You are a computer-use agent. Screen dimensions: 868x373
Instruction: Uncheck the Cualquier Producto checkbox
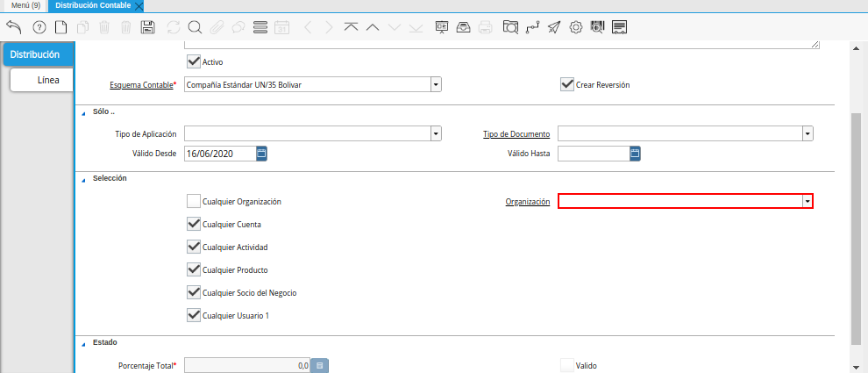194,270
